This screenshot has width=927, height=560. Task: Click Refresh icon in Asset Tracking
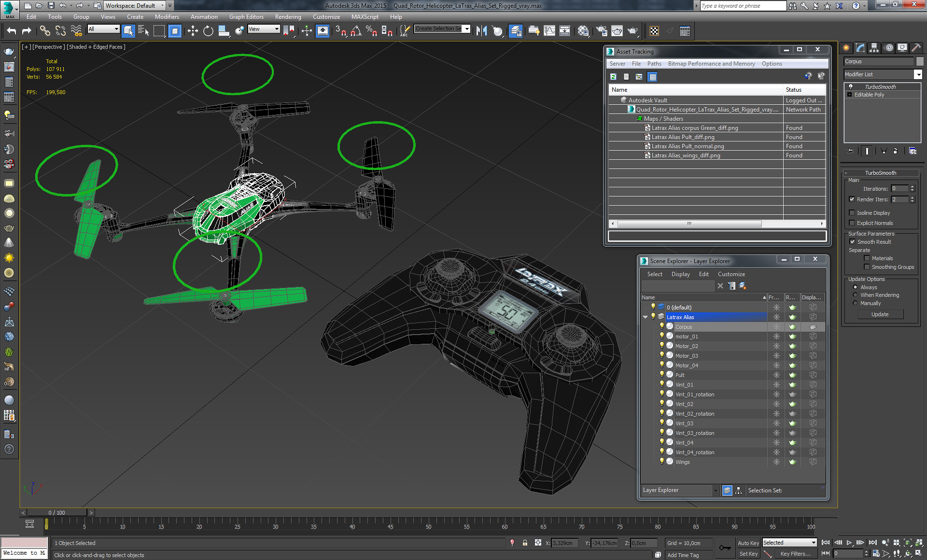pyautogui.click(x=613, y=77)
